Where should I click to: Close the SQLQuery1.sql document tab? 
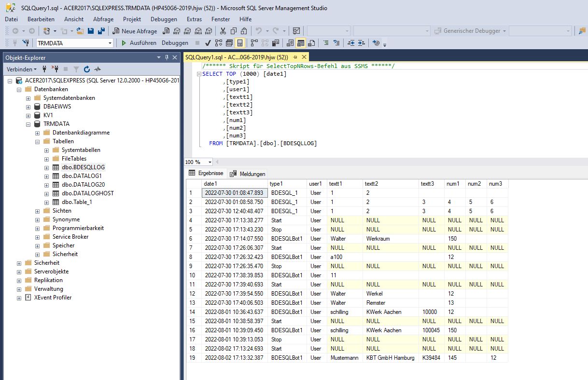305,57
